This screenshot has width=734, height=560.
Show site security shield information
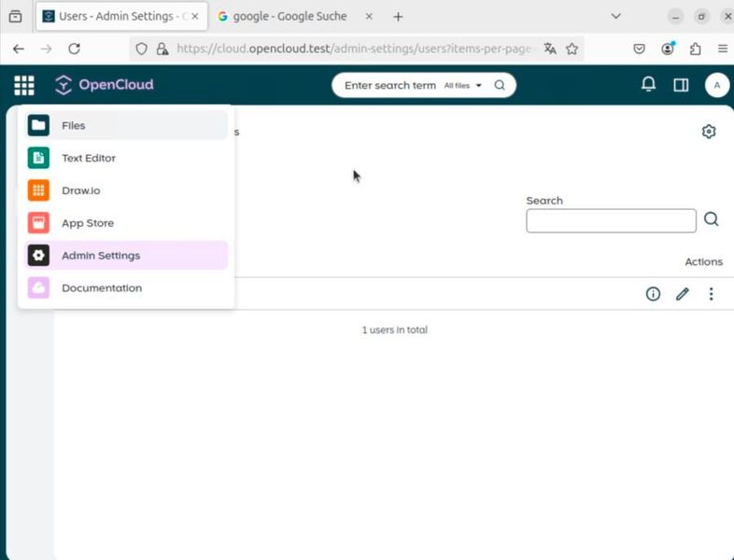(x=141, y=49)
